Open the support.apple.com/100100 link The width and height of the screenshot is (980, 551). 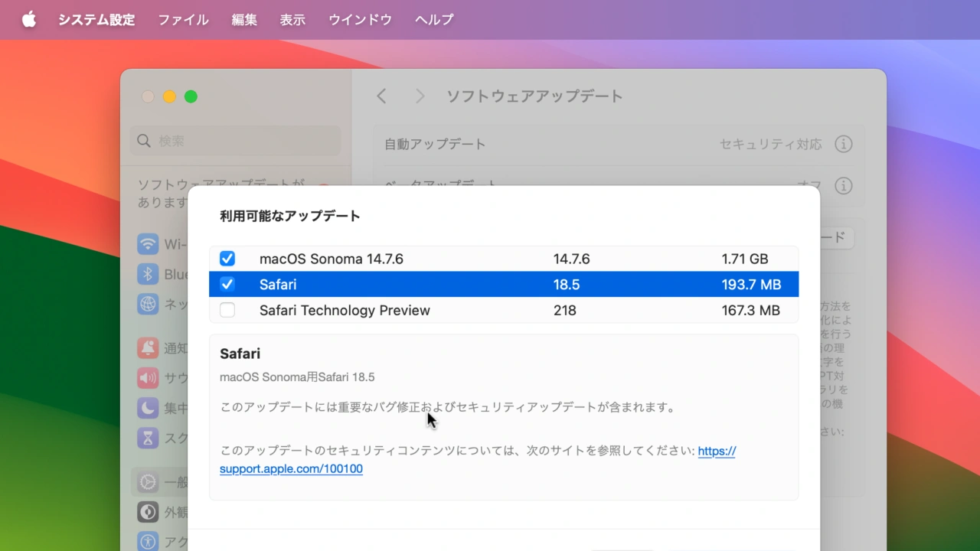(x=291, y=468)
